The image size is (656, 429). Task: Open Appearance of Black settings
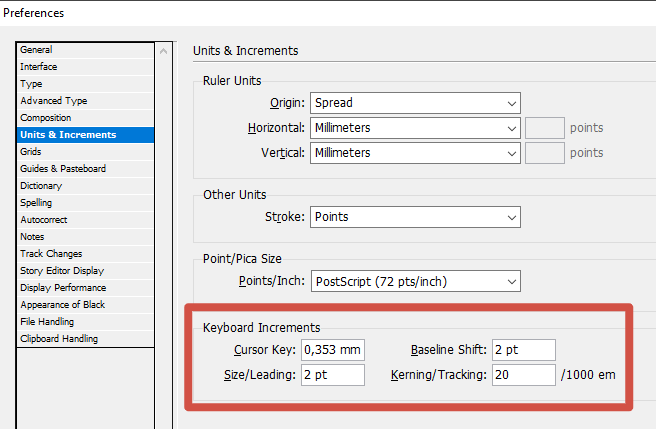pyautogui.click(x=62, y=305)
